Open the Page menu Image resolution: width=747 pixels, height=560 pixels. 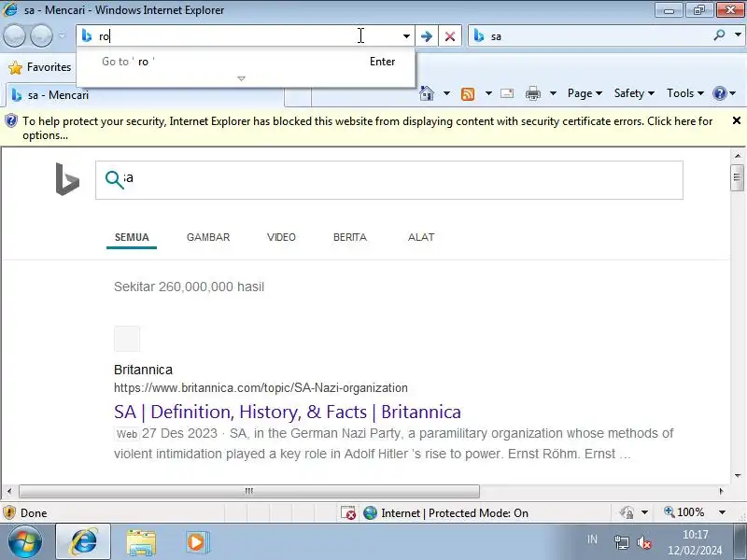click(x=585, y=93)
